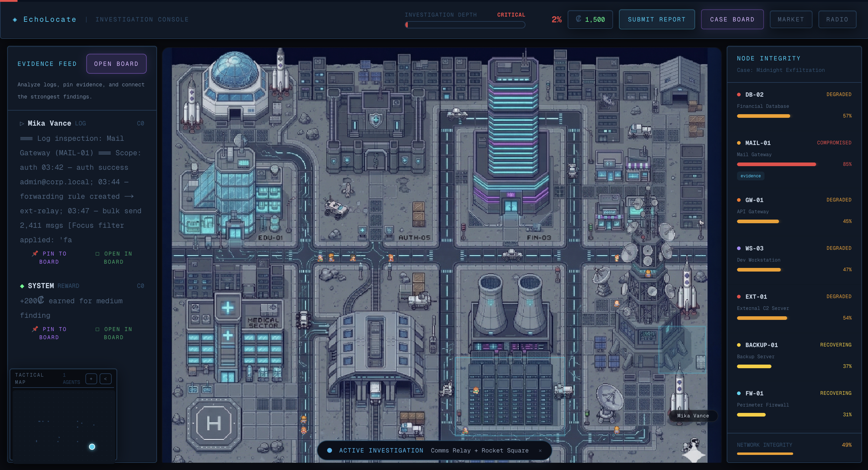Screen dimensions: 868x470
Task: Open SYSTEM reward entry in board
Action: [x=114, y=333]
